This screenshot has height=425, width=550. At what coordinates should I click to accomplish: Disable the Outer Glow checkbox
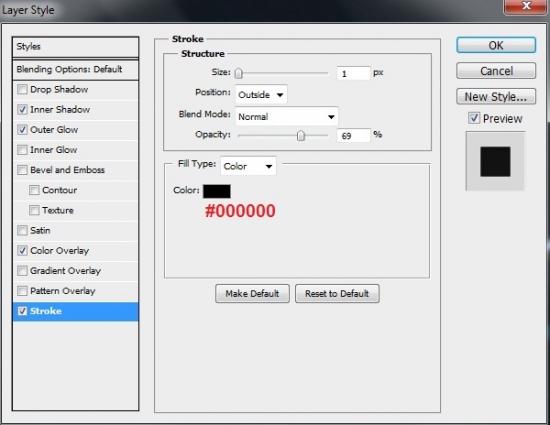tap(22, 130)
